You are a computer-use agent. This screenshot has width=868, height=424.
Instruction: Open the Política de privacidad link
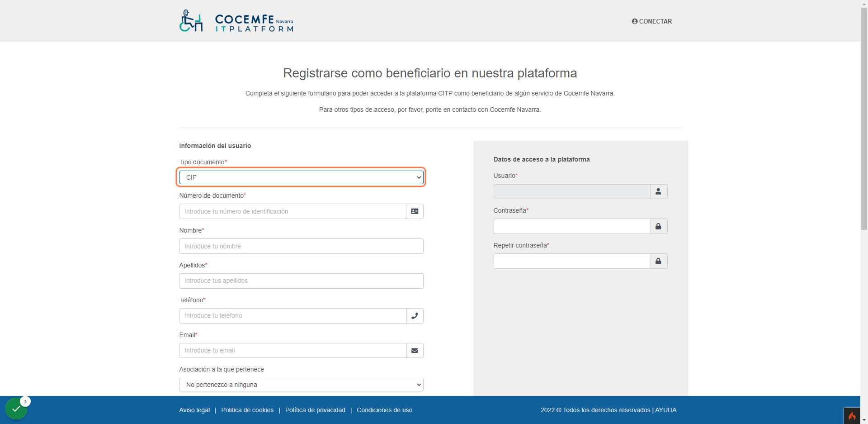click(315, 410)
